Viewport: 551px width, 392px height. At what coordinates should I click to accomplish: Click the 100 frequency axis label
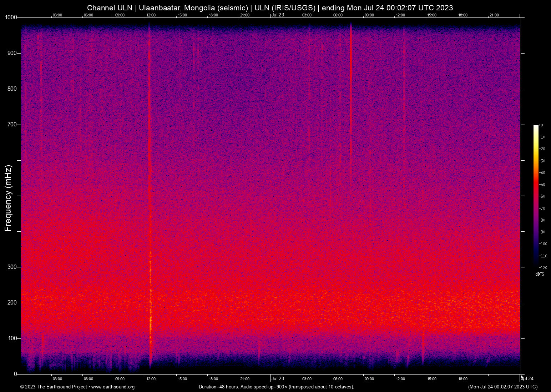tap(12, 338)
